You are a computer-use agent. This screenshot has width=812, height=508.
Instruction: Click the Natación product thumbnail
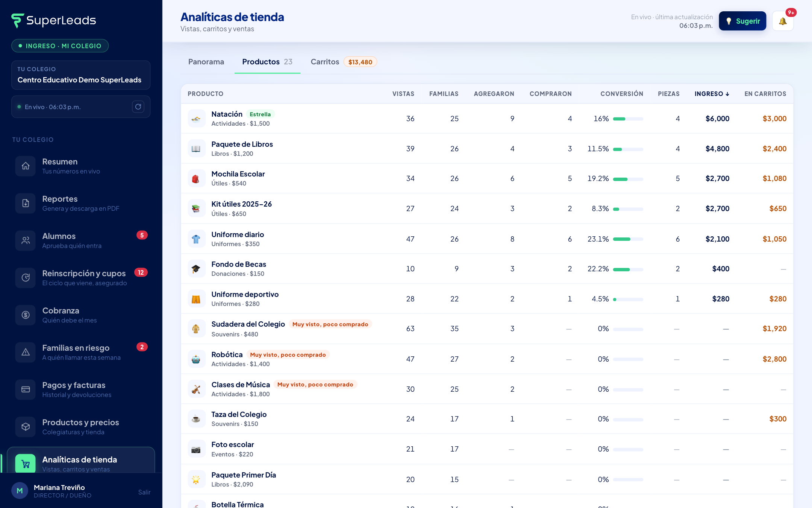pyautogui.click(x=196, y=119)
